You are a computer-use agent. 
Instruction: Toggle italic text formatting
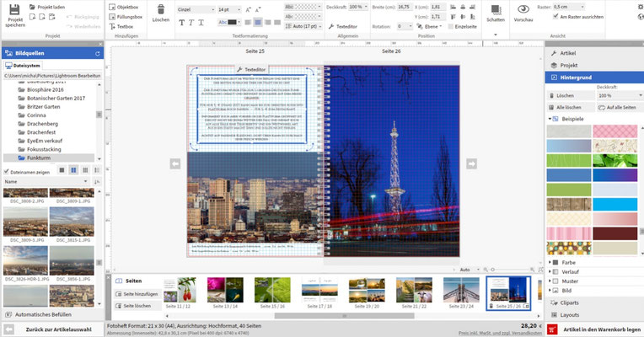click(191, 23)
